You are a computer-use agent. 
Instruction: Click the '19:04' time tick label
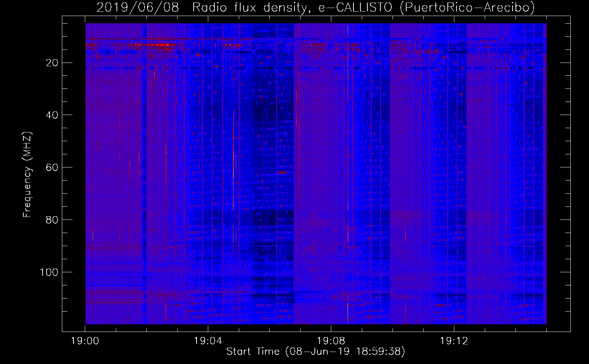pos(208,341)
